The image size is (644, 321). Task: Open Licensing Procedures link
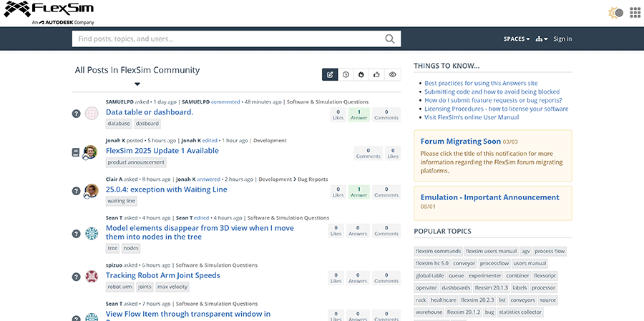(496, 109)
